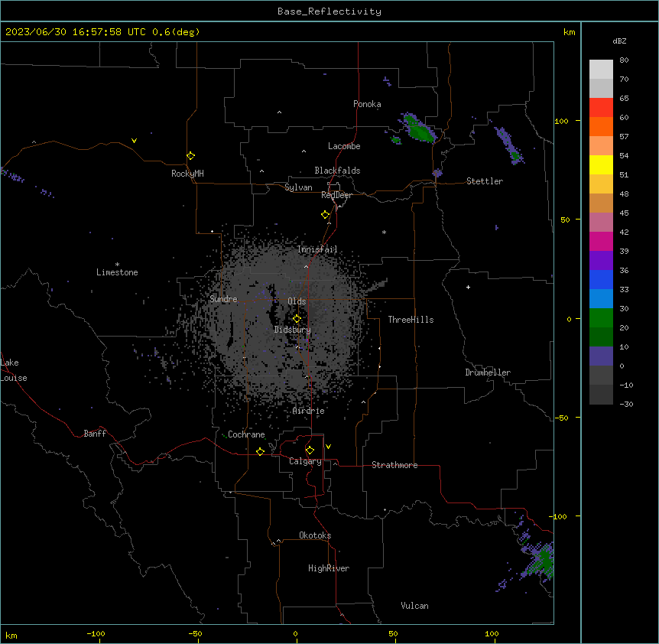Viewport: 659px width, 644px height.
Task: Select the Calgary city label
Action: pyautogui.click(x=305, y=461)
